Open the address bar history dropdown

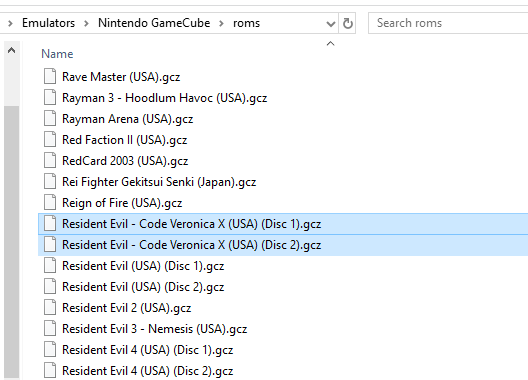tap(331, 24)
